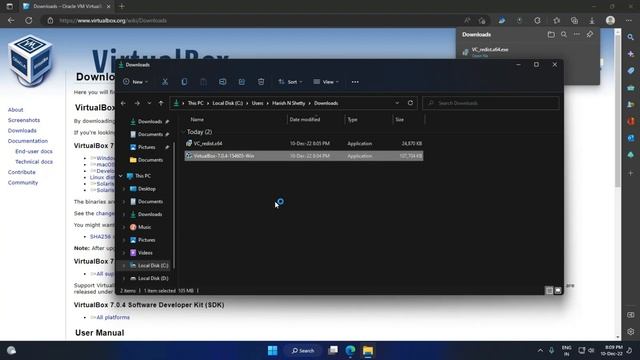Viewport: 640px width, 360px height.
Task: Expand Local Disk (D:) tree node
Action: pos(124,278)
